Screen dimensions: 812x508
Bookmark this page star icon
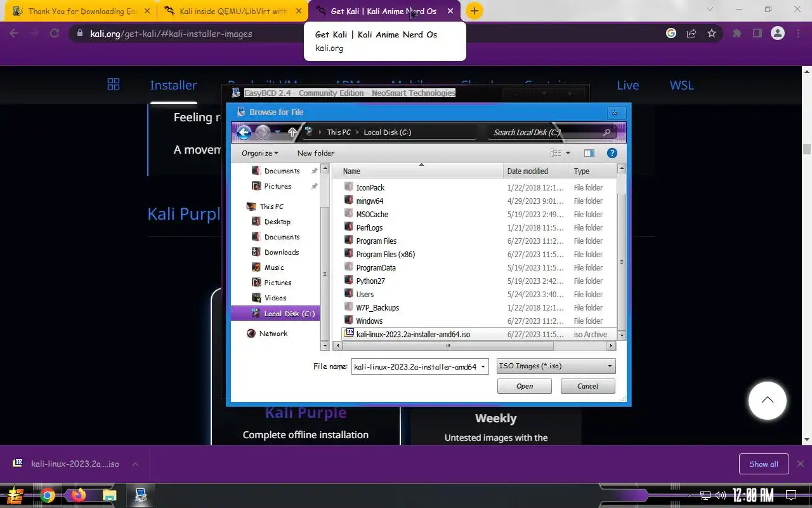[712, 34]
